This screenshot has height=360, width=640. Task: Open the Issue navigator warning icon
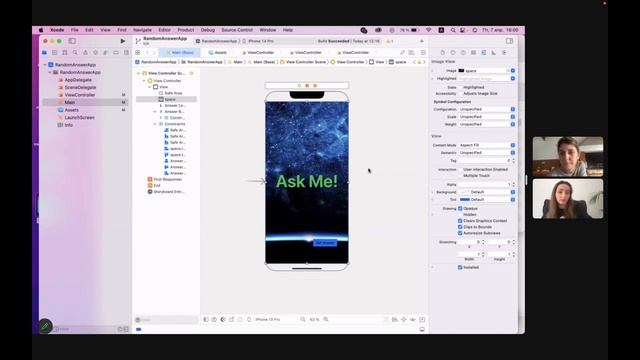click(85, 53)
